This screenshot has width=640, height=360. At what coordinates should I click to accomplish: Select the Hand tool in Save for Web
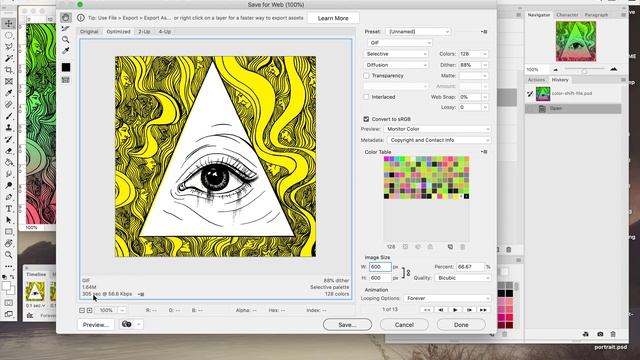pyautogui.click(x=66, y=17)
